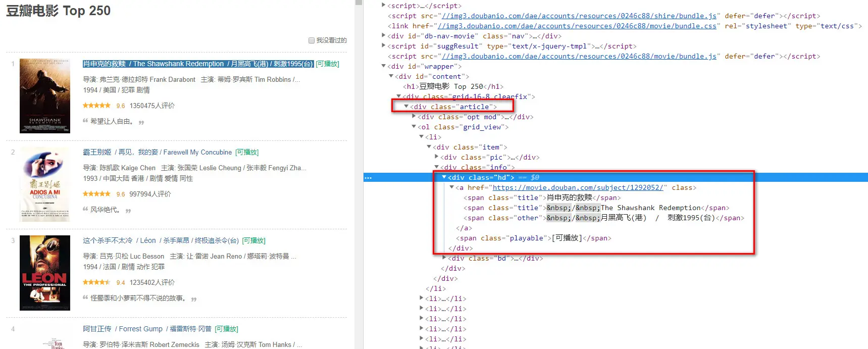This screenshot has height=349, width=868.
Task: Click the ellipsis actions icon on selected row
Action: 368,178
